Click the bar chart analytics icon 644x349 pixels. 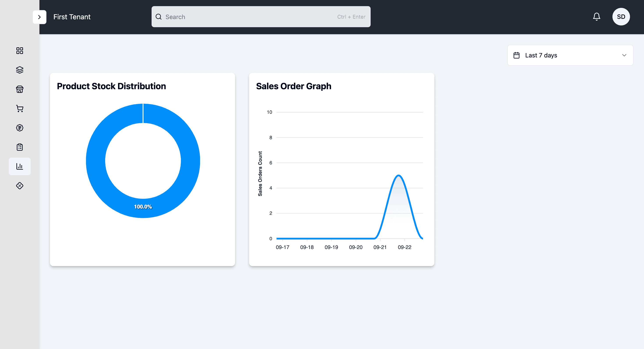[x=20, y=166]
